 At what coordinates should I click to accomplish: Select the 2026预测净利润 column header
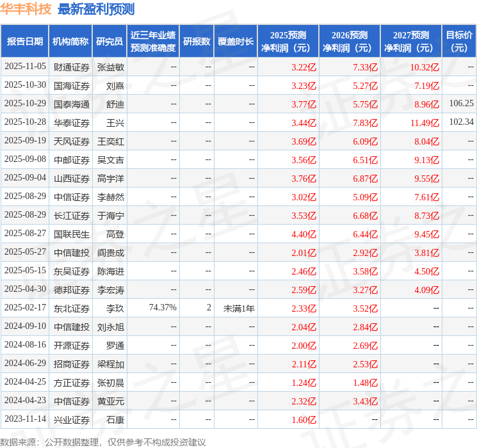coord(350,42)
